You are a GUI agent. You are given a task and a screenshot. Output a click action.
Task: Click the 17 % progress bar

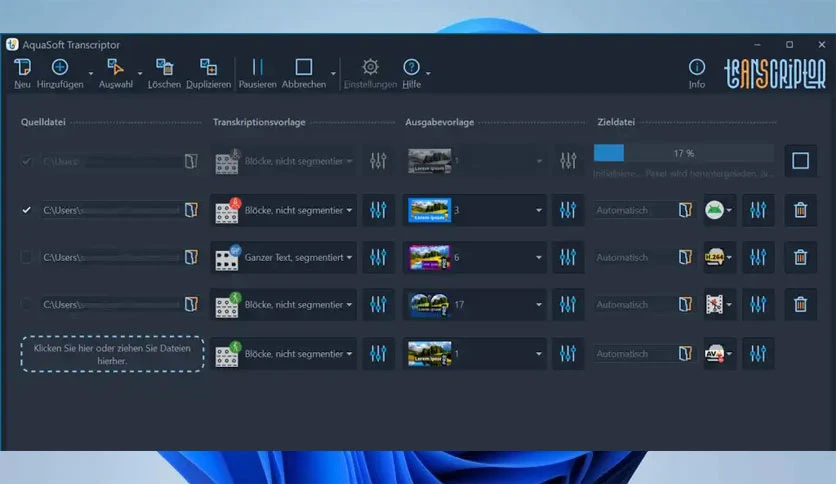(684, 153)
